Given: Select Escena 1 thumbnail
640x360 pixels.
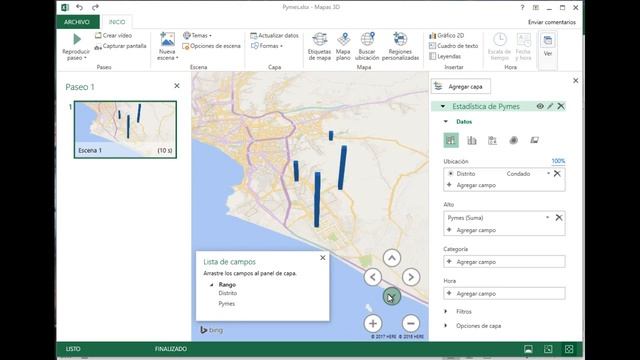Looking at the screenshot, I should (125, 129).
